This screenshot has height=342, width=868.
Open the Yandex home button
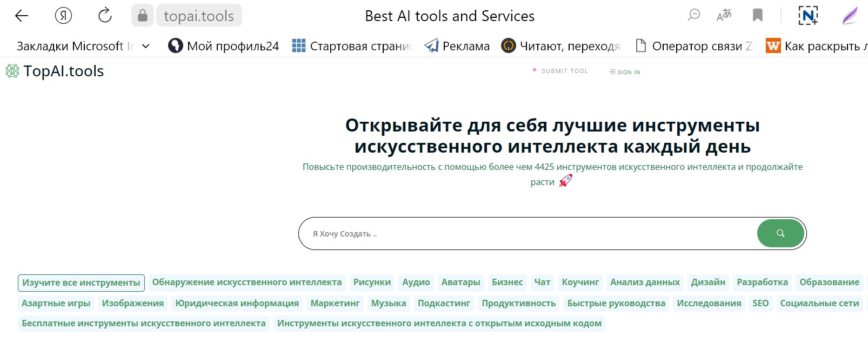point(63,16)
